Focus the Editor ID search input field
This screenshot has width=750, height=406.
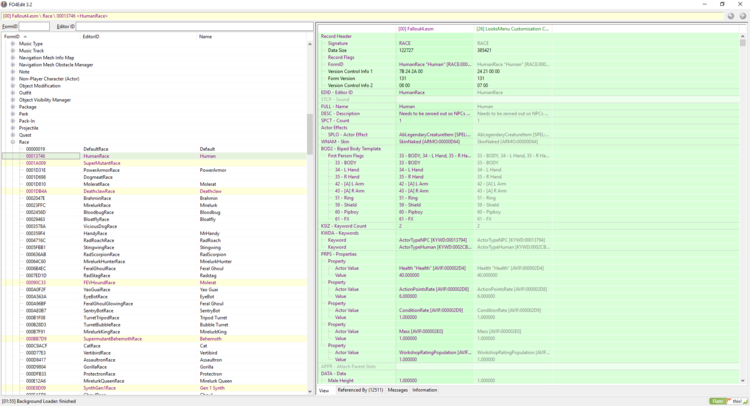pos(194,26)
